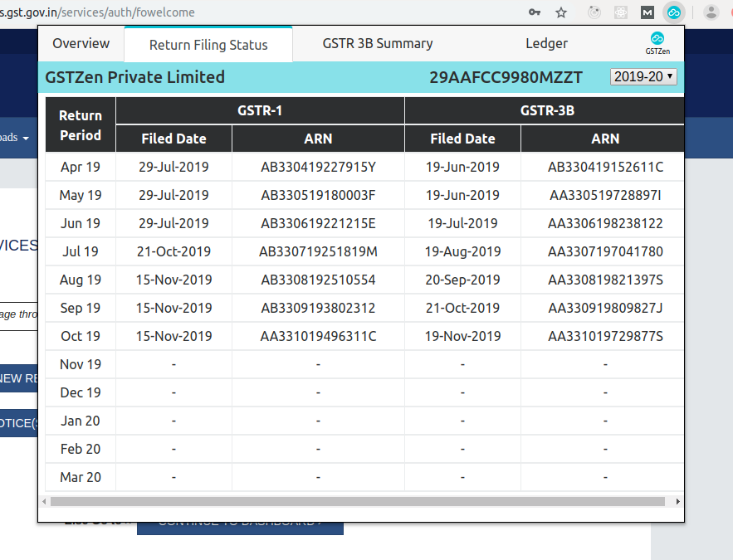Click ARN AB3308192510554

click(318, 280)
